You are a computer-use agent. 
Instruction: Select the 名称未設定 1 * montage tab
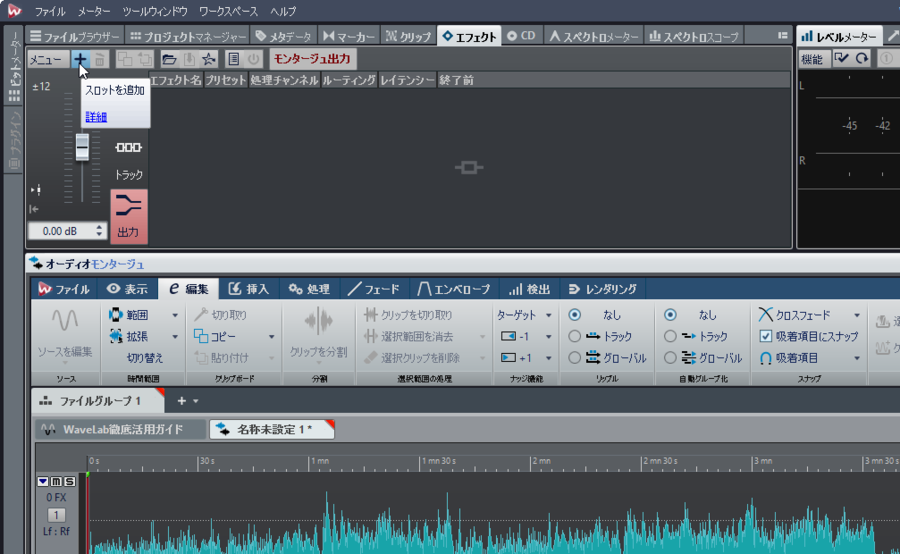click(x=271, y=429)
